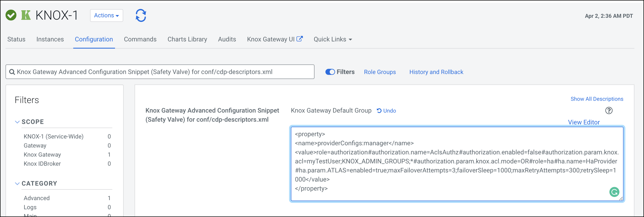
Task: Click the green Grammarly icon in textarea
Action: click(x=614, y=192)
